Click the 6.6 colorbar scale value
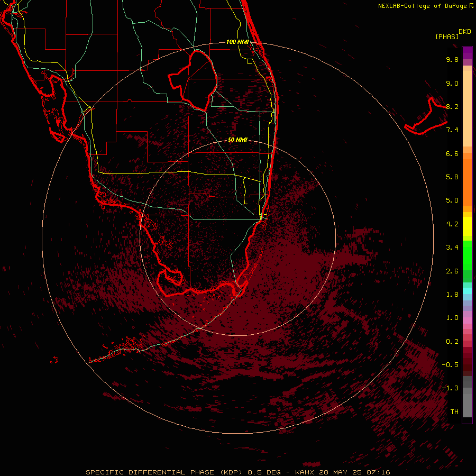The image size is (476, 476). point(452,153)
